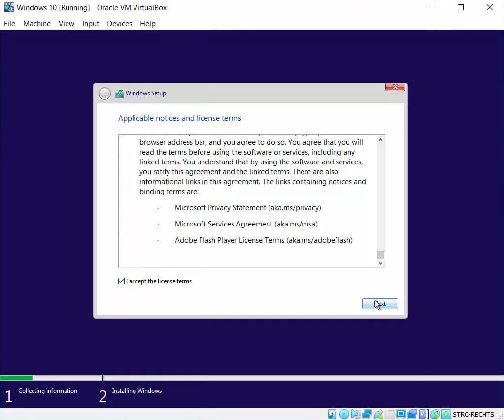Open the Input menu
The height and width of the screenshot is (420, 504).
click(x=91, y=24)
